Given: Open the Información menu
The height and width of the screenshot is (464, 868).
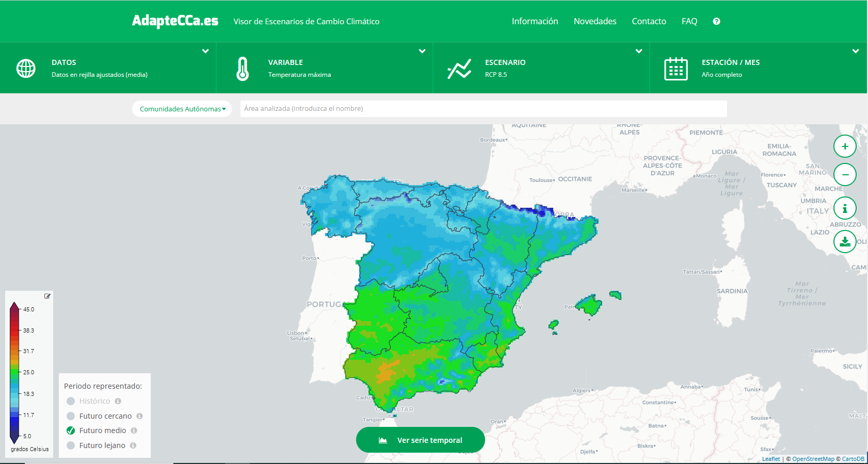Looking at the screenshot, I should click(535, 21).
